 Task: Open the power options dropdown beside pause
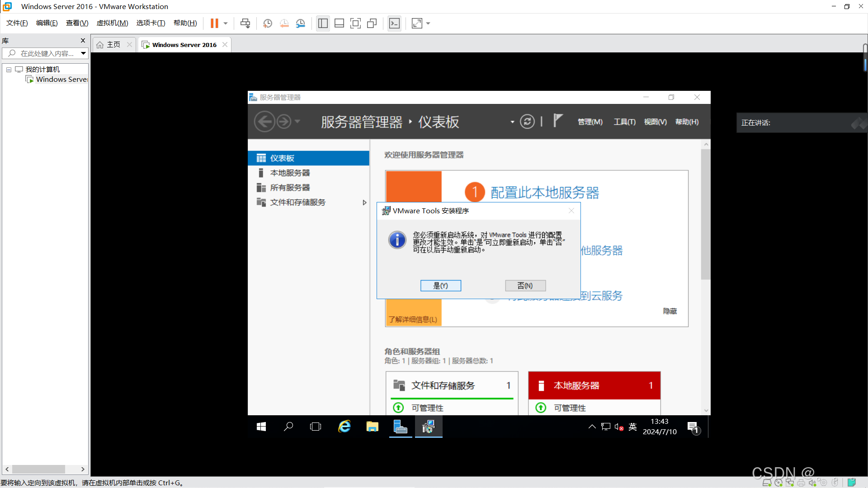coord(226,23)
